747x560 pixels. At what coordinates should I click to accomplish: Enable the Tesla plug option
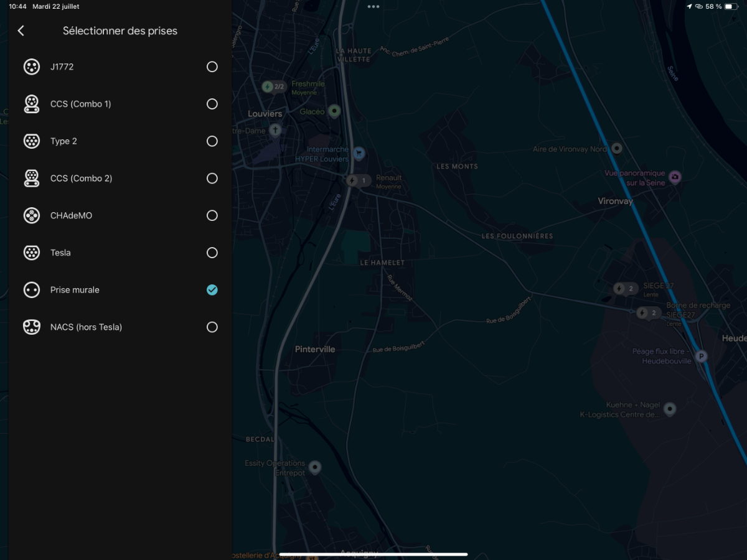click(x=212, y=253)
